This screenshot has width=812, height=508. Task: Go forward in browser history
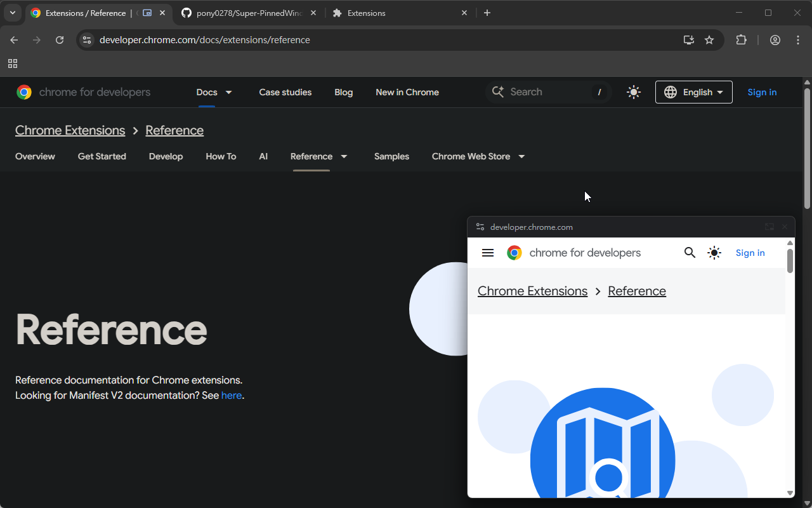37,40
